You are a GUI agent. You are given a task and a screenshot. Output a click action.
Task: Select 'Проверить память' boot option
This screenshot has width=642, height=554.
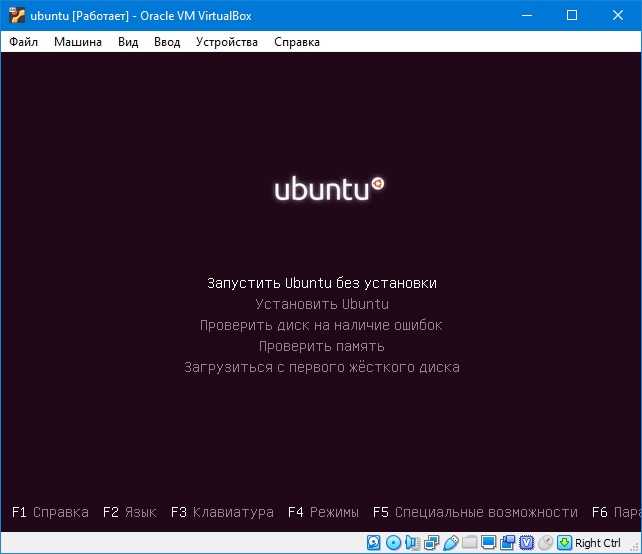click(321, 346)
